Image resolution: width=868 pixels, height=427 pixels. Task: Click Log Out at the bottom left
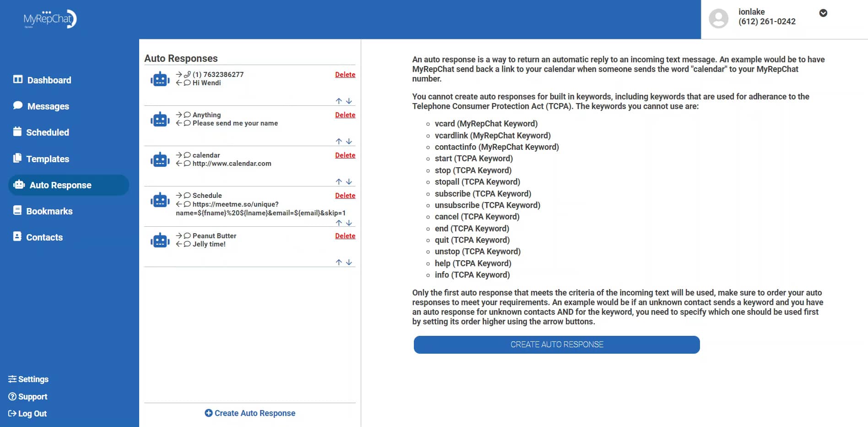pyautogui.click(x=27, y=413)
